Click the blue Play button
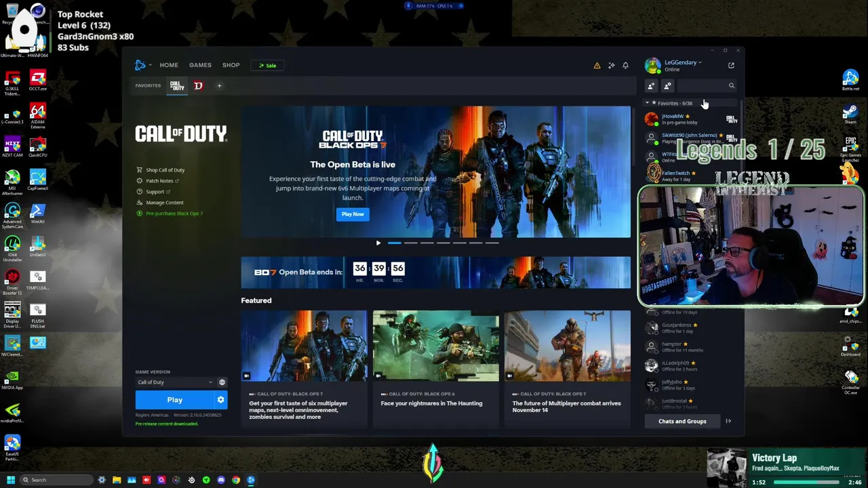 coord(174,400)
